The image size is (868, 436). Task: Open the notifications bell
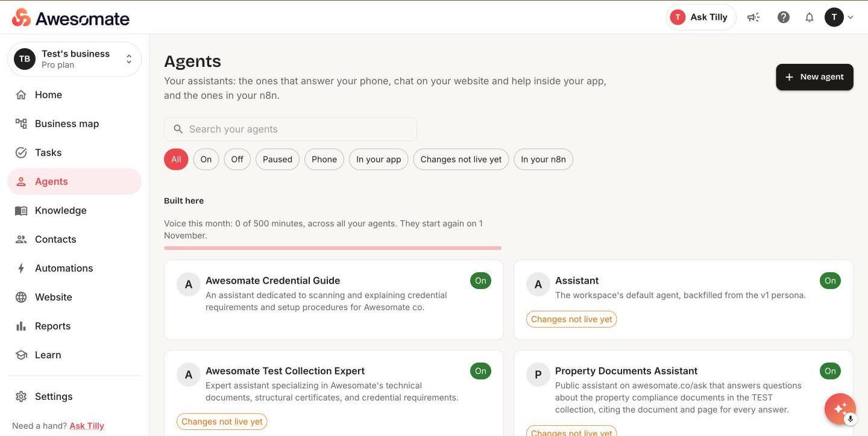coord(810,17)
